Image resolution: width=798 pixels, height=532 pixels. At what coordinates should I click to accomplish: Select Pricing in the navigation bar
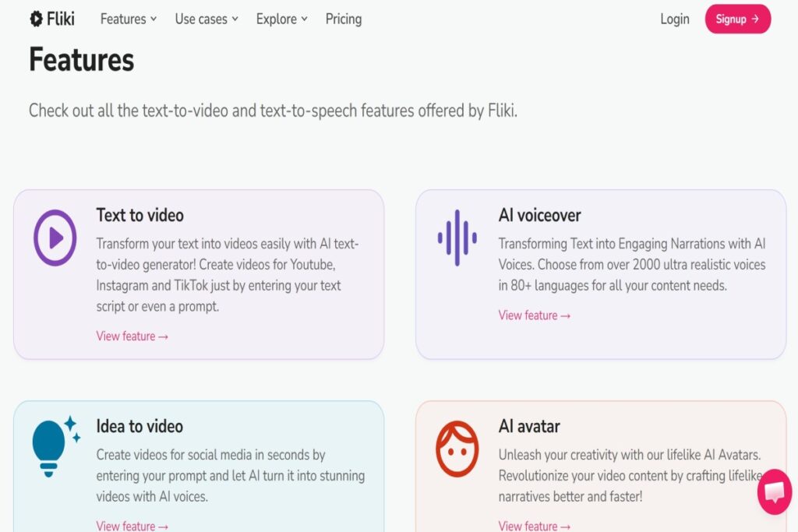[x=343, y=19]
